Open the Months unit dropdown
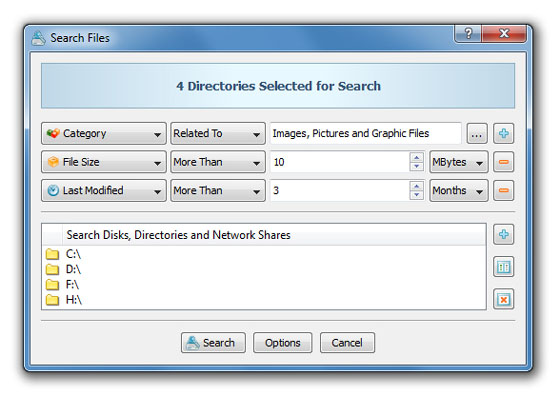 459,191
